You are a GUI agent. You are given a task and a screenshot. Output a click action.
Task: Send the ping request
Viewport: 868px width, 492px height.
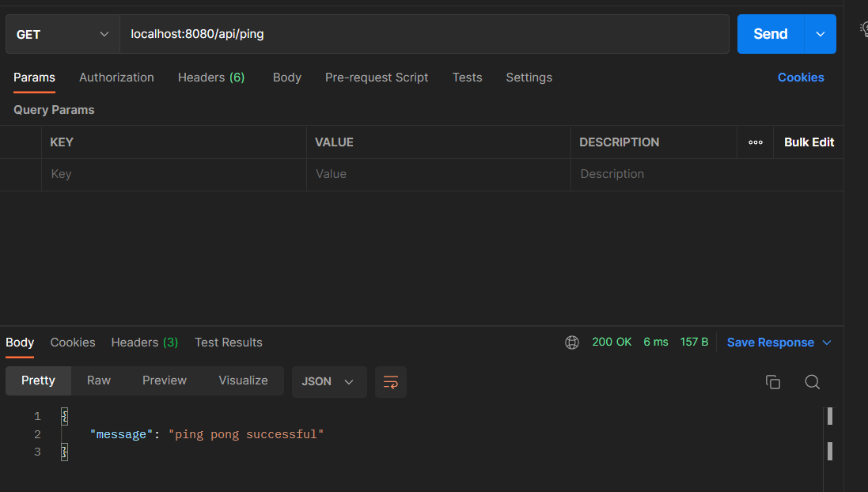(769, 34)
